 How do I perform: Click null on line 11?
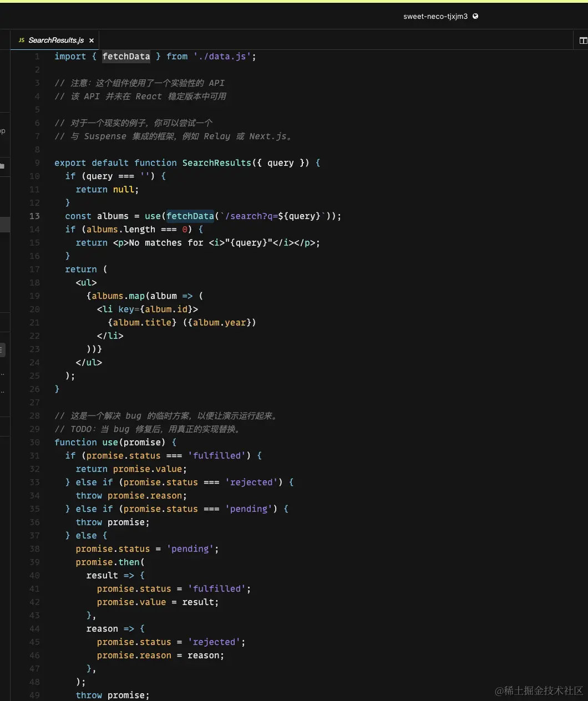point(124,190)
